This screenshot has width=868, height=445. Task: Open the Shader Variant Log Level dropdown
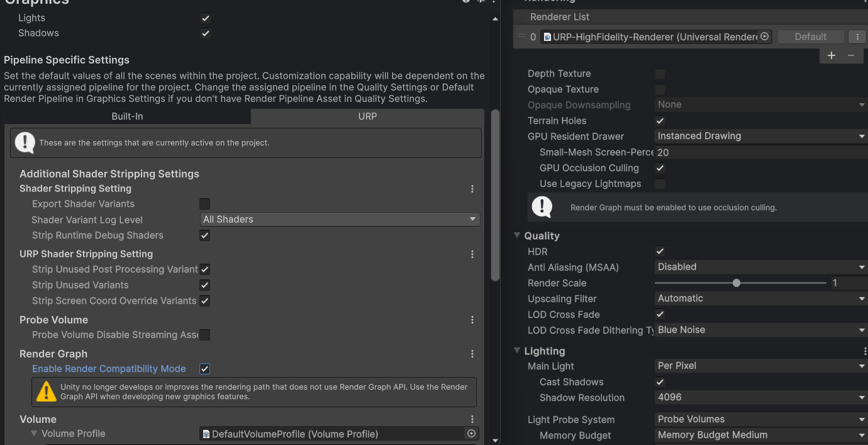click(x=340, y=219)
